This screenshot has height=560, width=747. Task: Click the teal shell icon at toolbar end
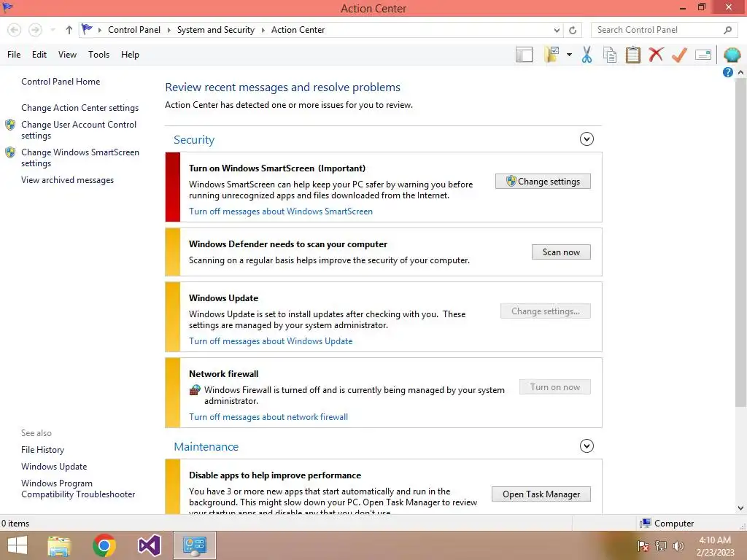coord(732,55)
